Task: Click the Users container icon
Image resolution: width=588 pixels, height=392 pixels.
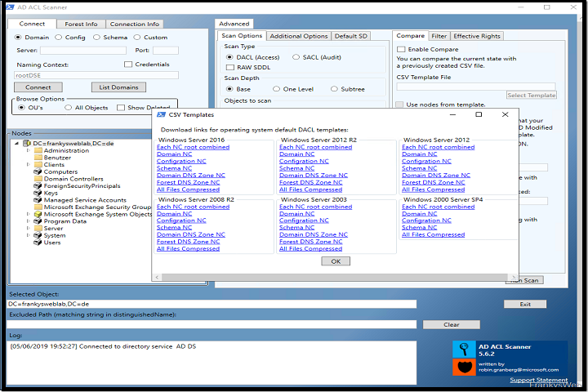Action: click(x=38, y=243)
